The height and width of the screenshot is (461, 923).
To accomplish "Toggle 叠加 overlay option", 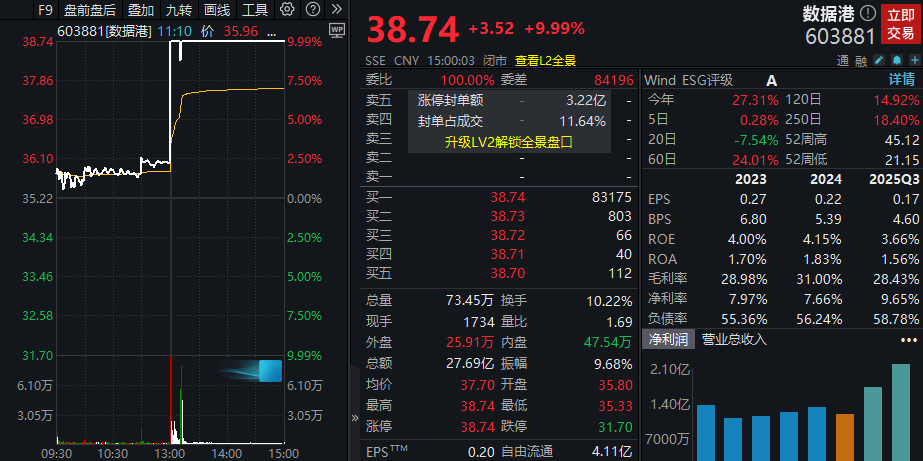I will pyautogui.click(x=141, y=10).
